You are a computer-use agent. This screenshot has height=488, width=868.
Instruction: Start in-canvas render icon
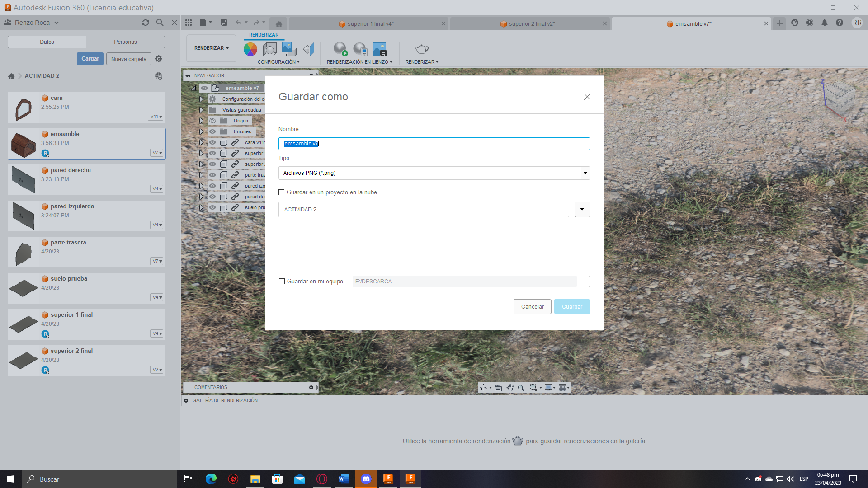(340, 49)
